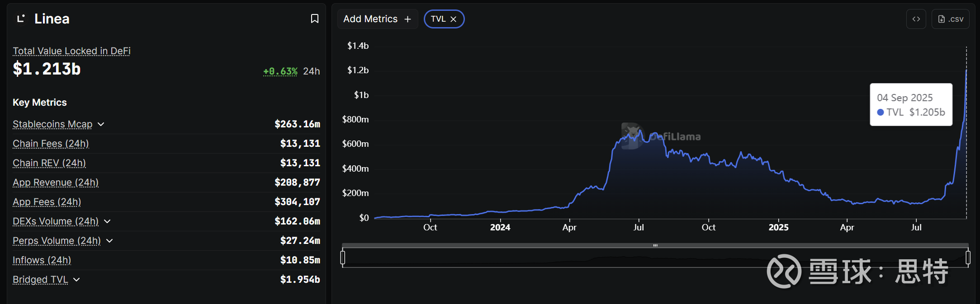
Task: Click the Linea logo icon
Action: pos(21,19)
